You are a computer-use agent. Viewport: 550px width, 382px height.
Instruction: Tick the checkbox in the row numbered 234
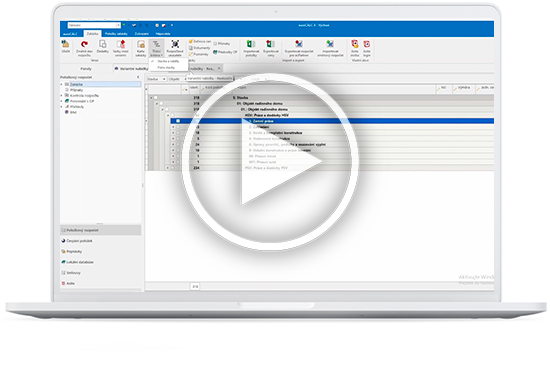[x=173, y=168]
